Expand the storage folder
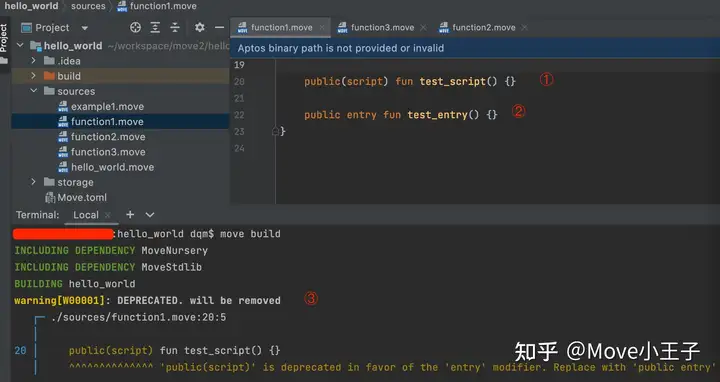 tap(33, 182)
